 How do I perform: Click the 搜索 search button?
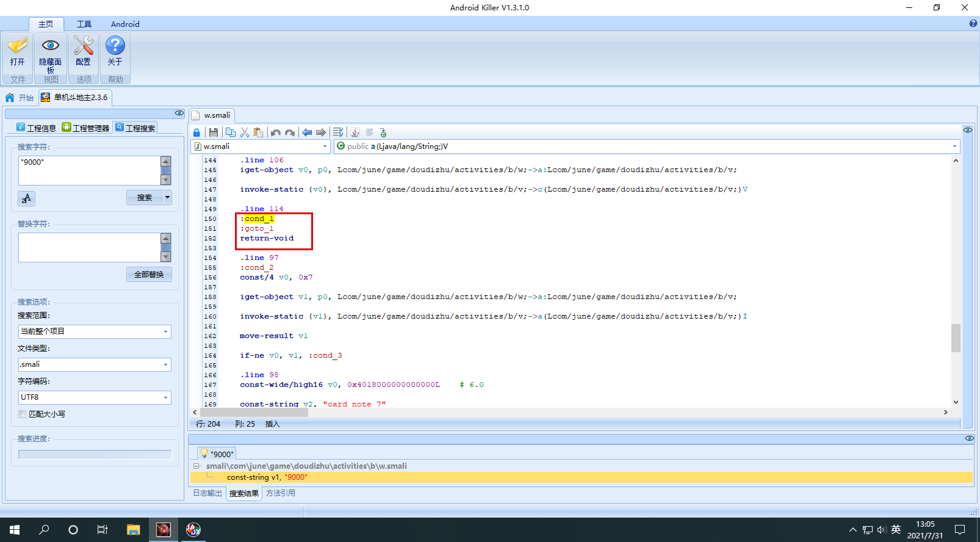[145, 197]
